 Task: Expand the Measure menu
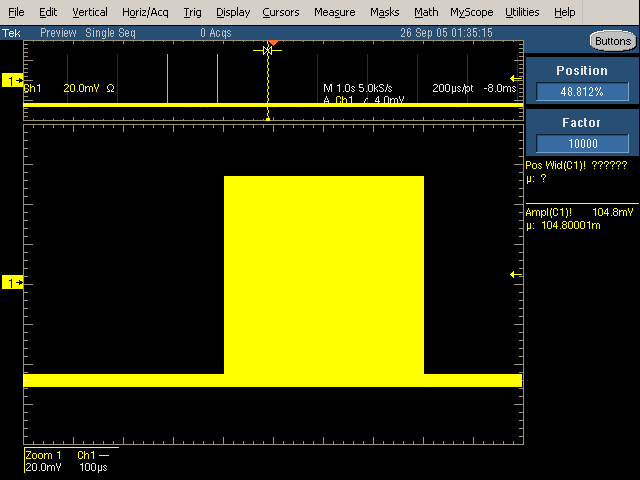[x=334, y=12]
